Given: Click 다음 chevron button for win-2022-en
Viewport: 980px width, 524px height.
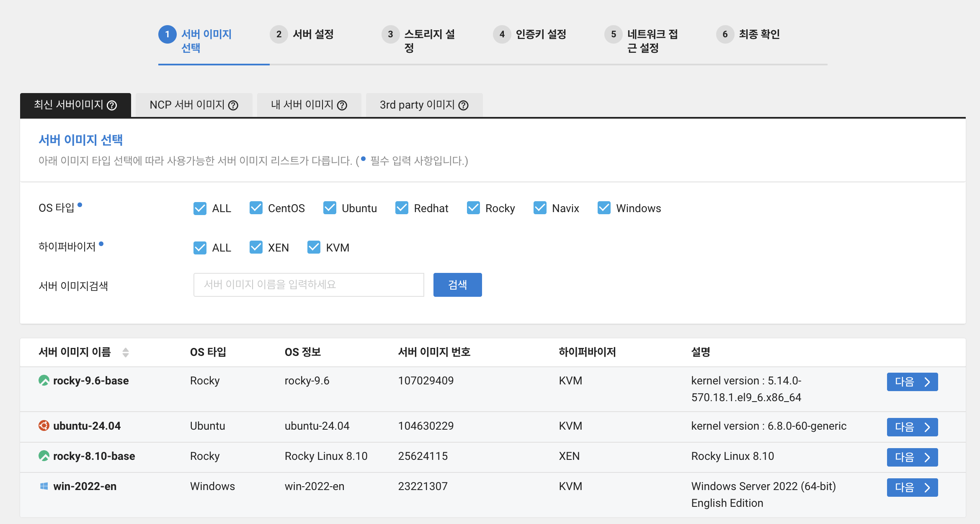Looking at the screenshot, I should (x=912, y=488).
